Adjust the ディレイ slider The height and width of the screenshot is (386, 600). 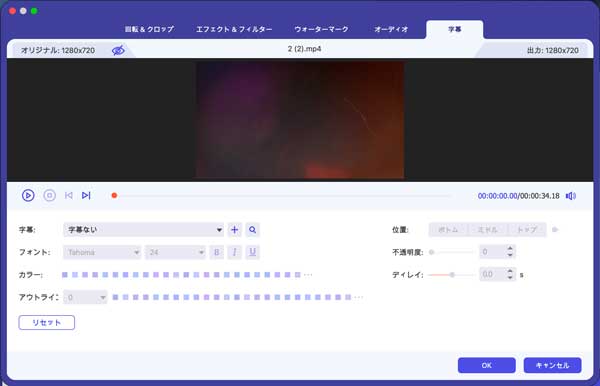point(452,275)
